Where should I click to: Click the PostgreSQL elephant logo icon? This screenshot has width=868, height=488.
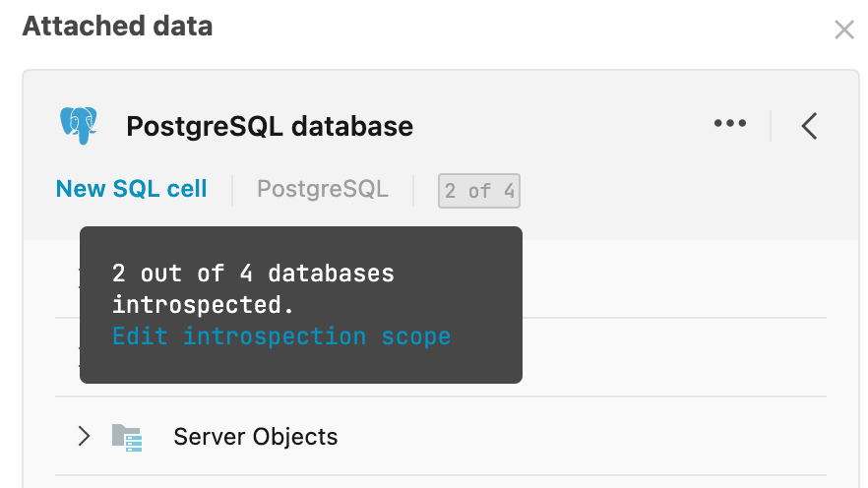79,126
